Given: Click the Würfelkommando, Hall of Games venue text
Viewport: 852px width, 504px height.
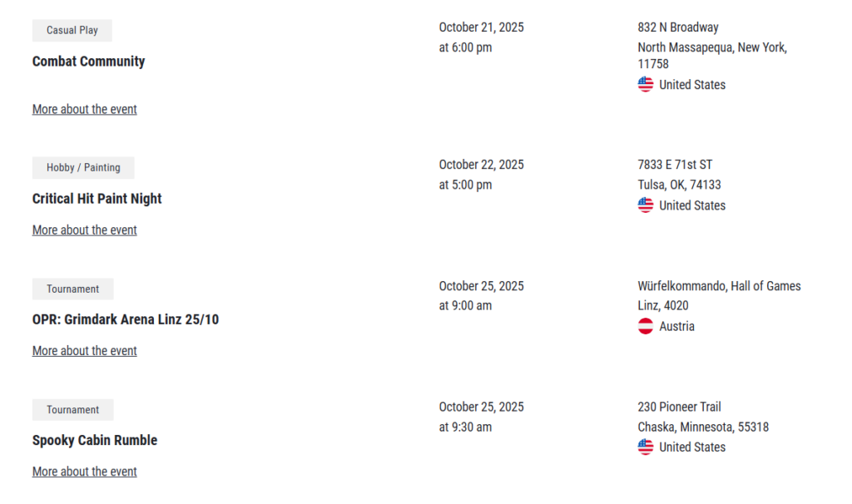Looking at the screenshot, I should [719, 286].
